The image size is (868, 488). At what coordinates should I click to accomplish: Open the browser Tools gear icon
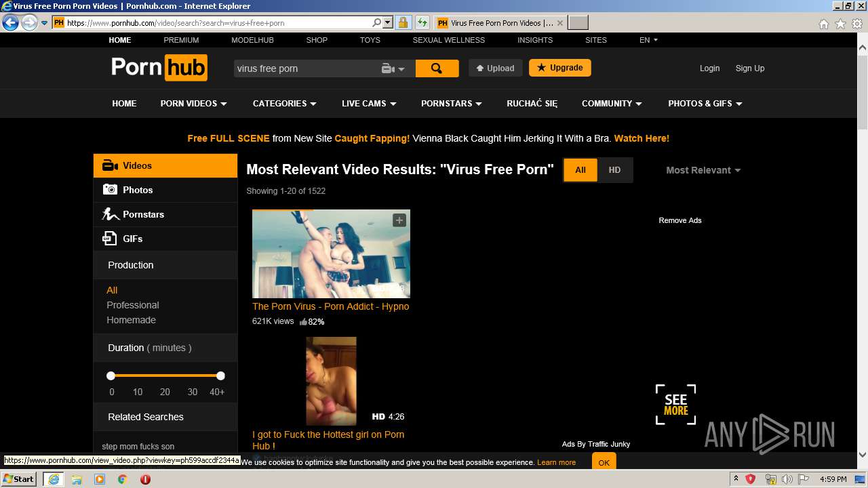click(x=857, y=24)
